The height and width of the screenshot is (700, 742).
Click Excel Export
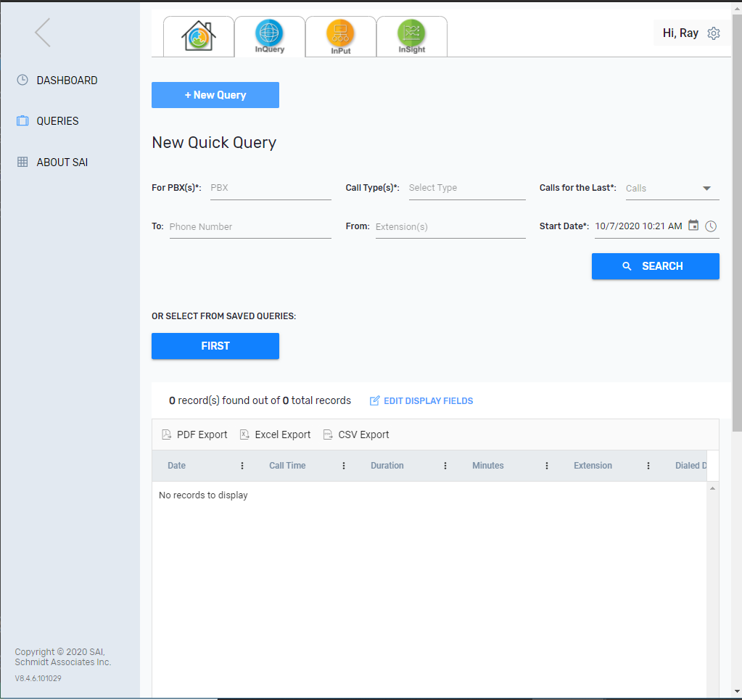[x=275, y=435]
